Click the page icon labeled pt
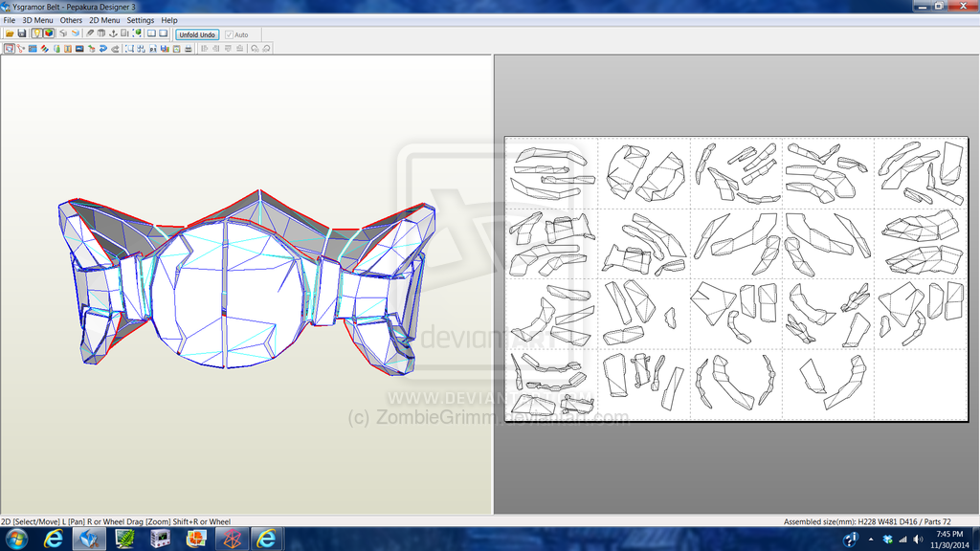This screenshot has width=980, height=551. click(153, 48)
